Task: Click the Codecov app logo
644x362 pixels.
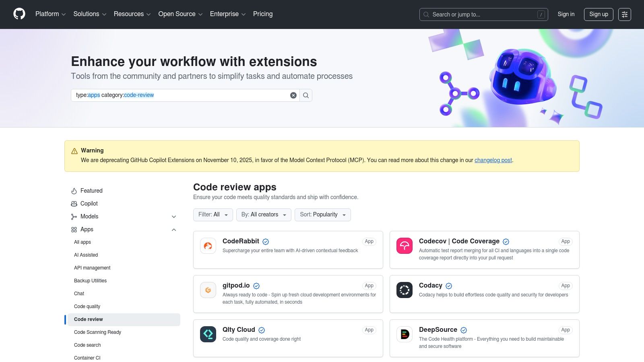Action: pyautogui.click(x=405, y=246)
